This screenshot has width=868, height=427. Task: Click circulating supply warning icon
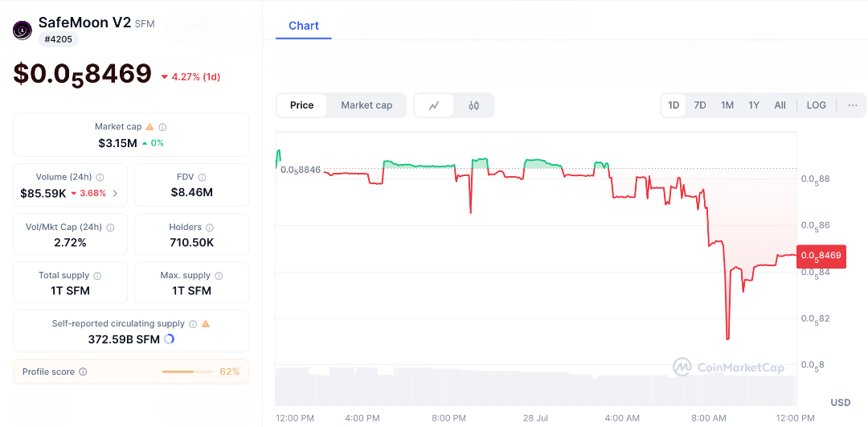pyautogui.click(x=206, y=324)
